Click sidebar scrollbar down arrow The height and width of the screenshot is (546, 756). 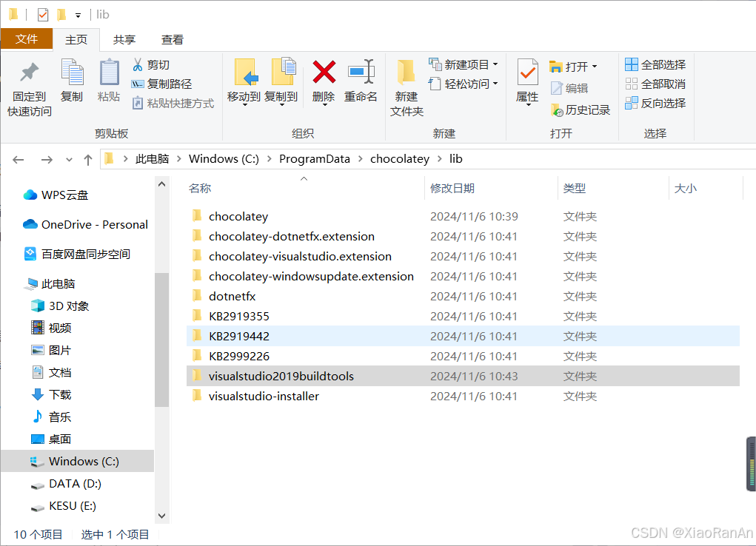162,516
